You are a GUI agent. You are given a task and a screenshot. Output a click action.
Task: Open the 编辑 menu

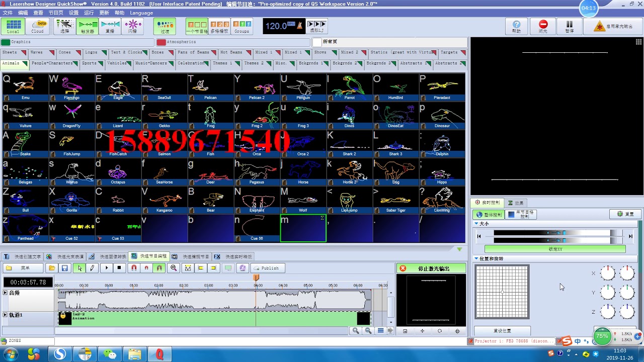coord(23,13)
